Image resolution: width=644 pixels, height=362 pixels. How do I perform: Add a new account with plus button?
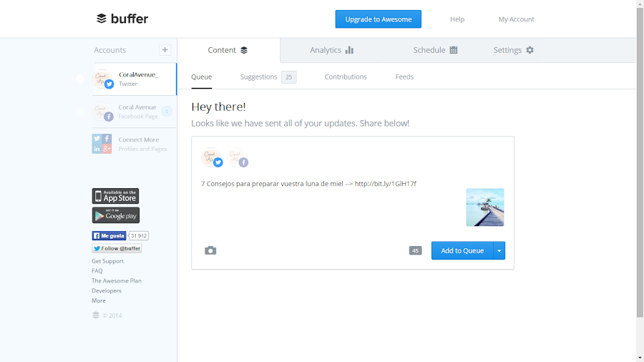[165, 49]
